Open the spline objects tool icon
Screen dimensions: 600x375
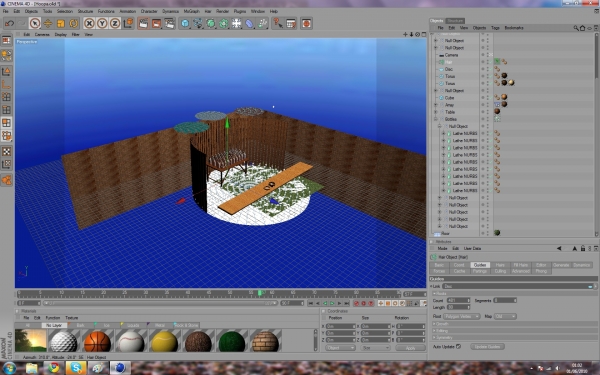pos(198,23)
